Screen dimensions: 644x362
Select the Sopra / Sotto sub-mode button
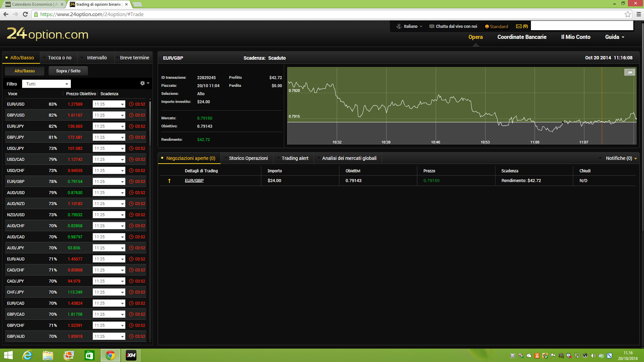tap(68, 71)
